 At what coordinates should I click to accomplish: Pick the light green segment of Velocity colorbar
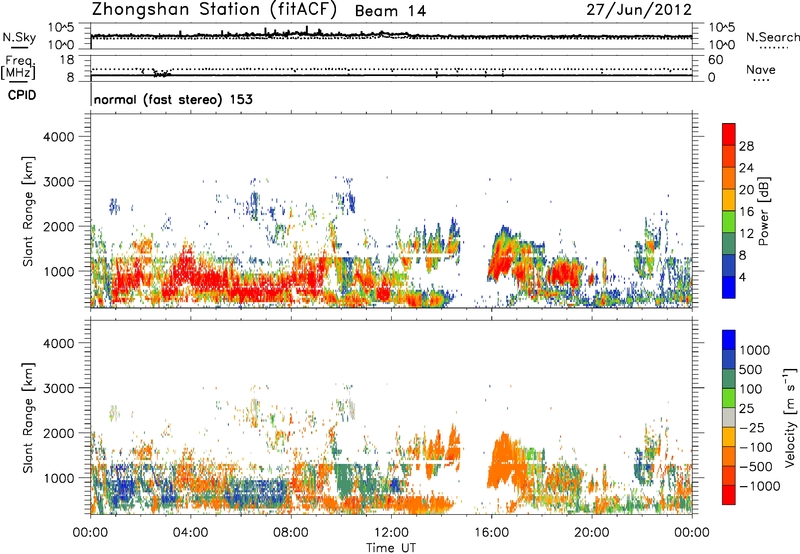[729, 398]
